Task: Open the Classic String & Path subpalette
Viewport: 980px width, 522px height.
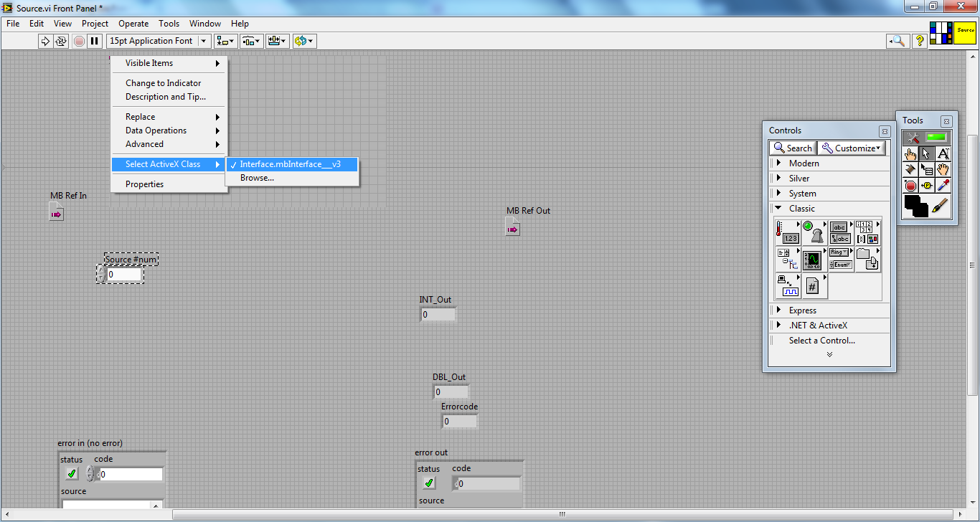Action: (x=841, y=233)
